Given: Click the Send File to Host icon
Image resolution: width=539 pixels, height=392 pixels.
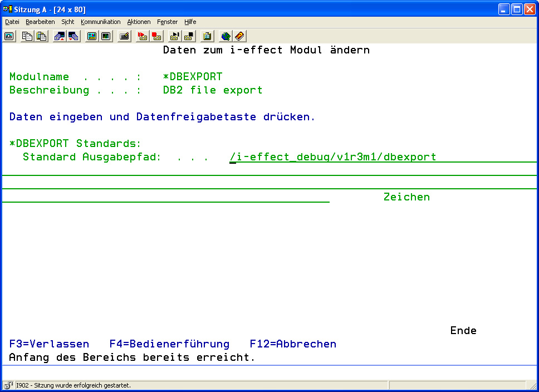Looking at the screenshot, I should click(59, 36).
